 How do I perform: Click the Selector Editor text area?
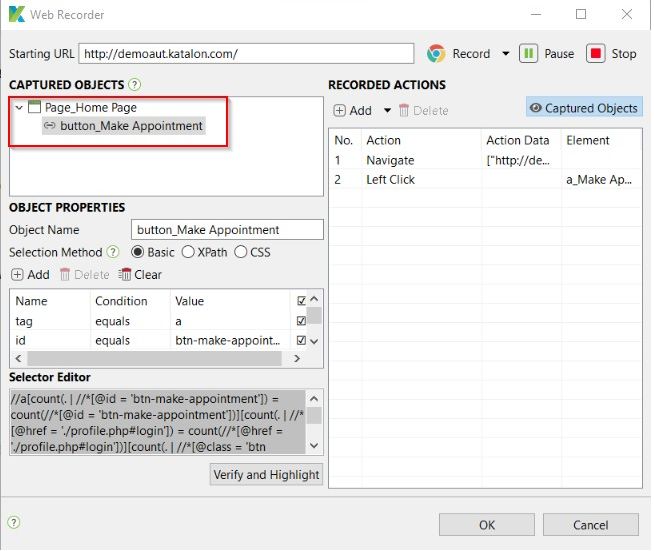click(x=158, y=422)
